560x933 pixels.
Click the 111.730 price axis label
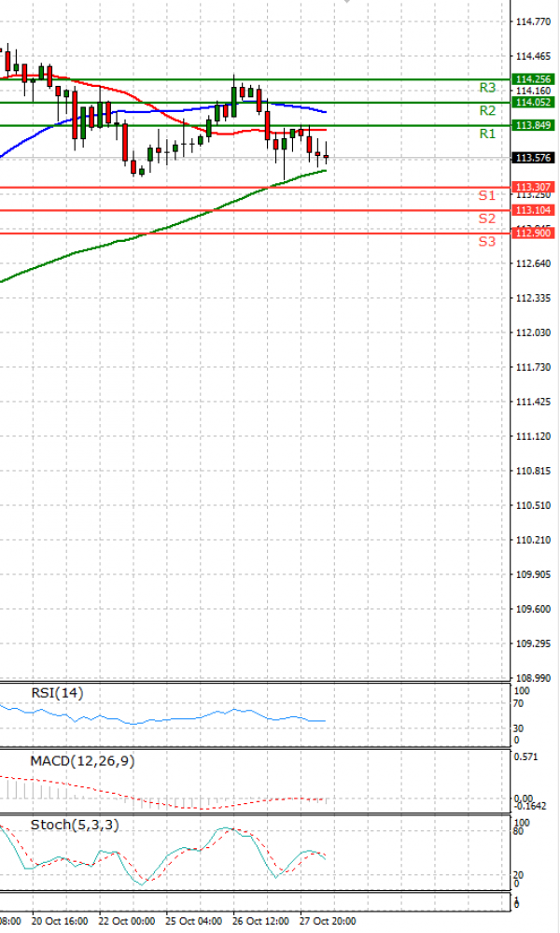pos(533,367)
